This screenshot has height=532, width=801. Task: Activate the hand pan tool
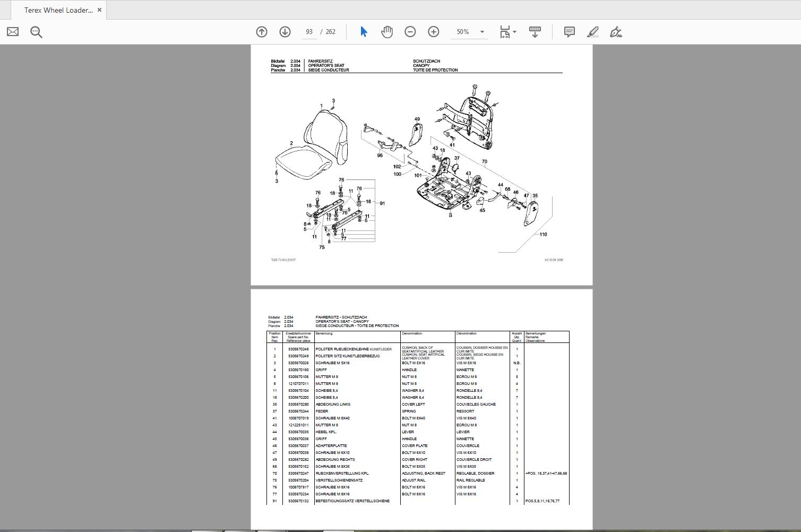pyautogui.click(x=387, y=32)
